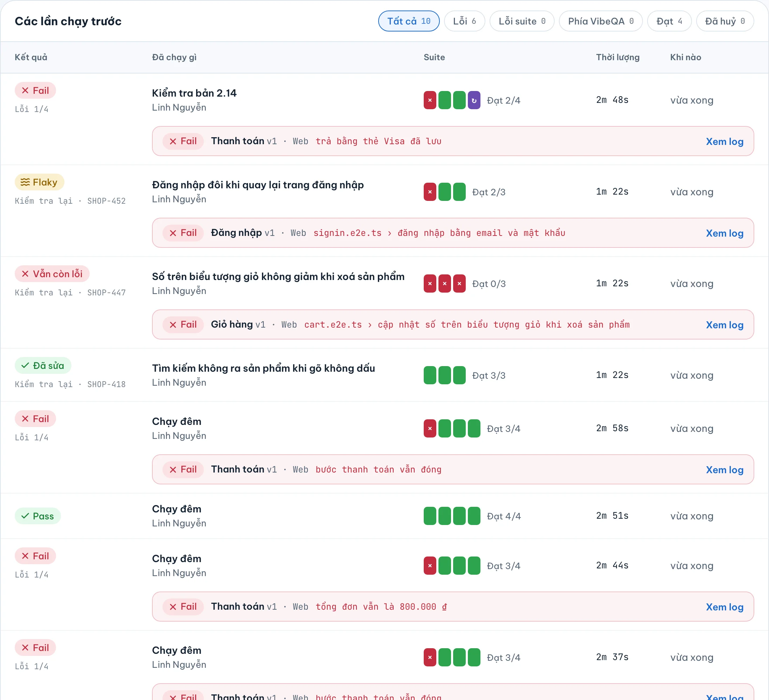Viewport: 769px width, 700px height.
Task: Click the red failed square in 'Kiểm tra bản 2.14'
Action: pos(430,100)
